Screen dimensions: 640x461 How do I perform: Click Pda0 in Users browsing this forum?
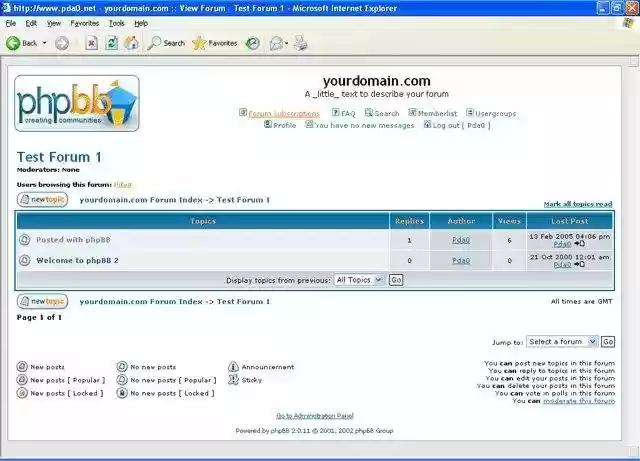(122, 185)
